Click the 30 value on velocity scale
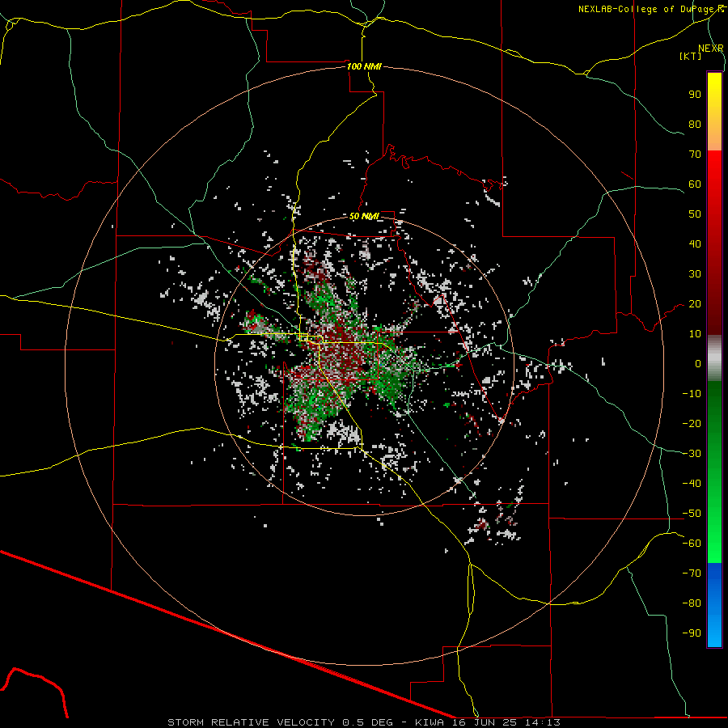The width and height of the screenshot is (728, 728). [695, 274]
